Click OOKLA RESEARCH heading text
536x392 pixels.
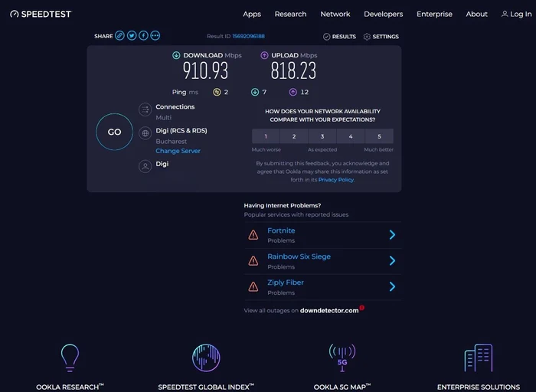70,387
